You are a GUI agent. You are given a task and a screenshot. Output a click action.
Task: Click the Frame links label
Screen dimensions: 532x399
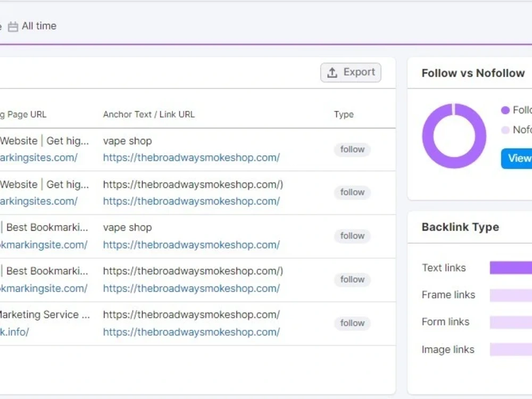coord(448,295)
